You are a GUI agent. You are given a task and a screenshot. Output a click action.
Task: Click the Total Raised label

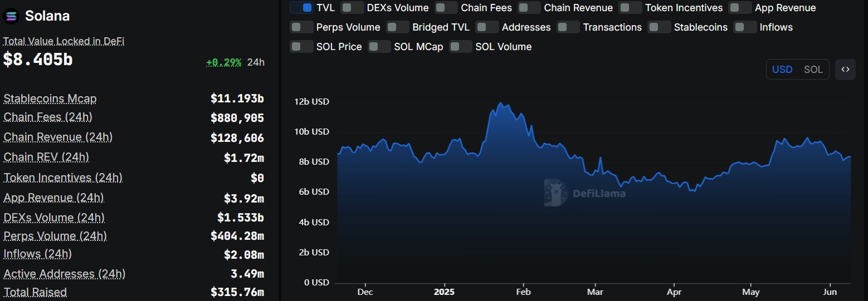tap(35, 292)
